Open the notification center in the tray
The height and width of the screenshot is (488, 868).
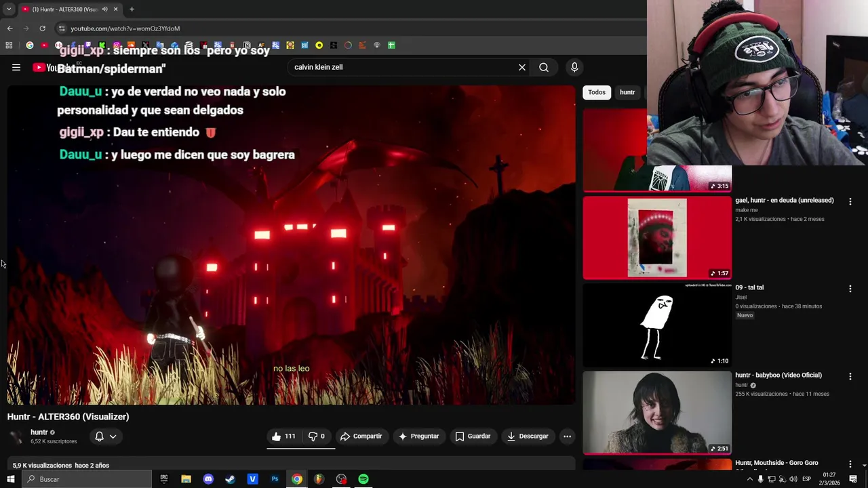(x=853, y=479)
